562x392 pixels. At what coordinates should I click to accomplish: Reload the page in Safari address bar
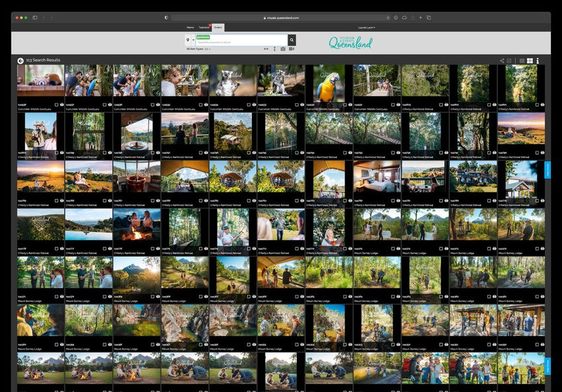pyautogui.click(x=388, y=18)
